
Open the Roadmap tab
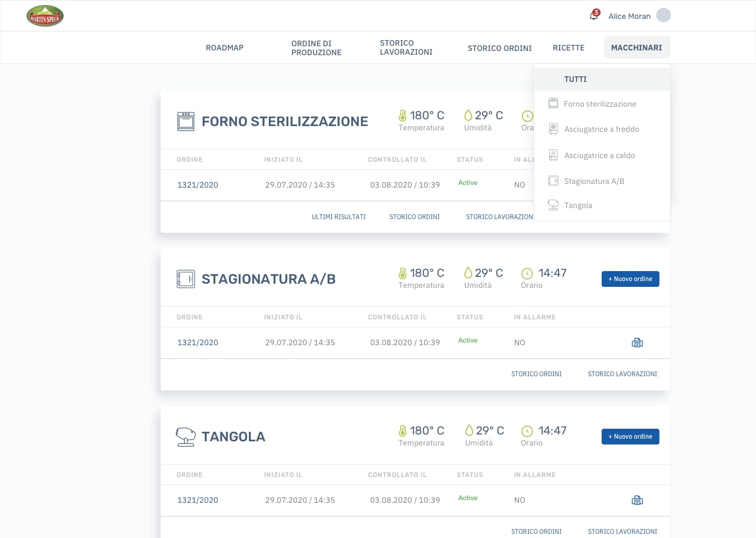pyautogui.click(x=225, y=48)
